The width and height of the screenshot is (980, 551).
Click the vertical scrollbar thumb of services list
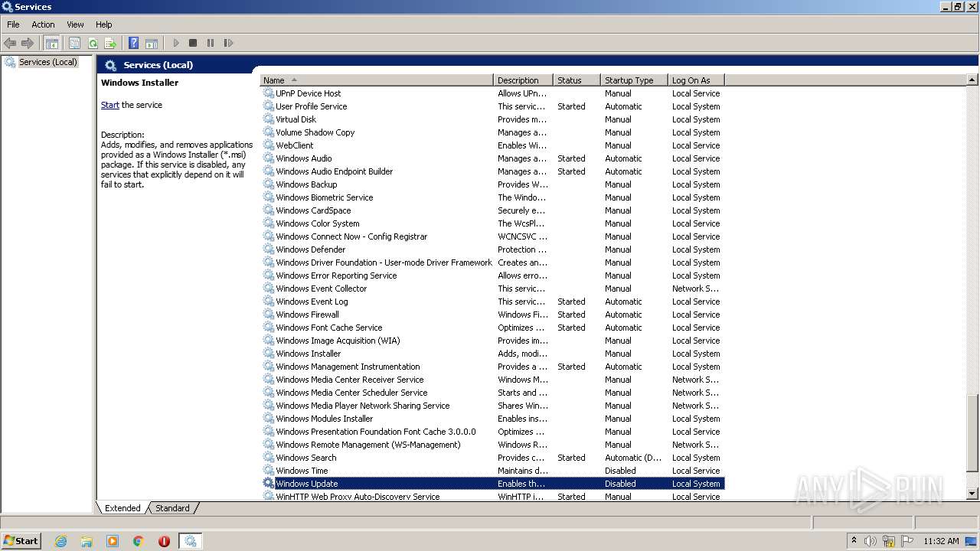pyautogui.click(x=972, y=433)
